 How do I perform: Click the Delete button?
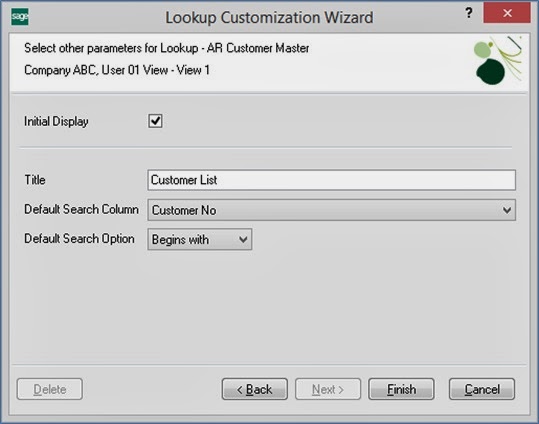pyautogui.click(x=50, y=389)
